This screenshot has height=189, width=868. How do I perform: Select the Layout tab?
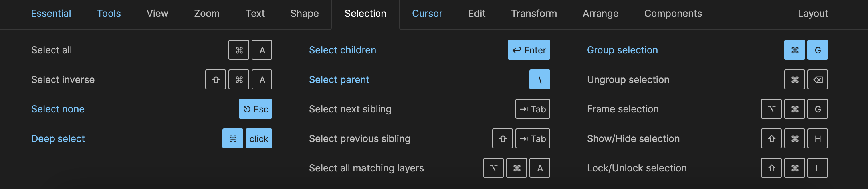[813, 14]
